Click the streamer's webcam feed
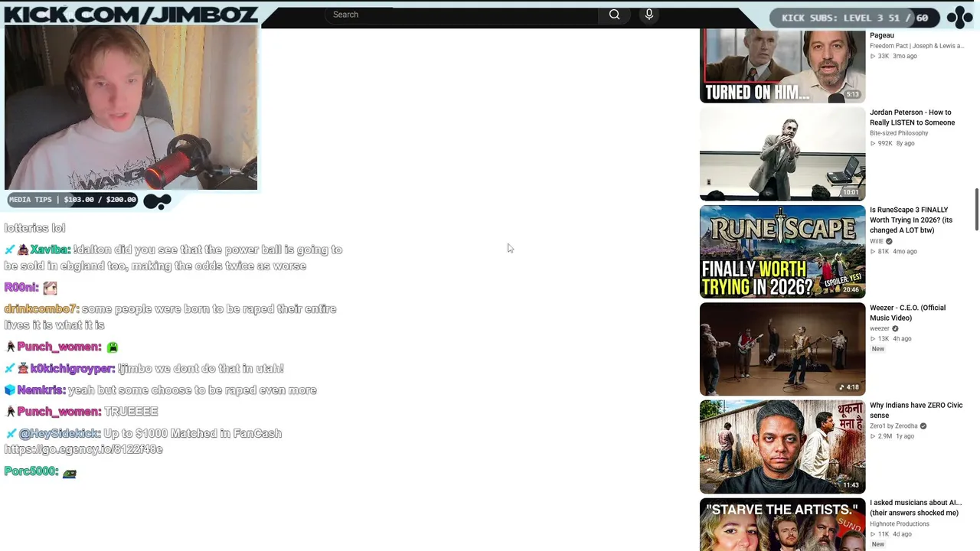980x551 pixels. coord(131,108)
